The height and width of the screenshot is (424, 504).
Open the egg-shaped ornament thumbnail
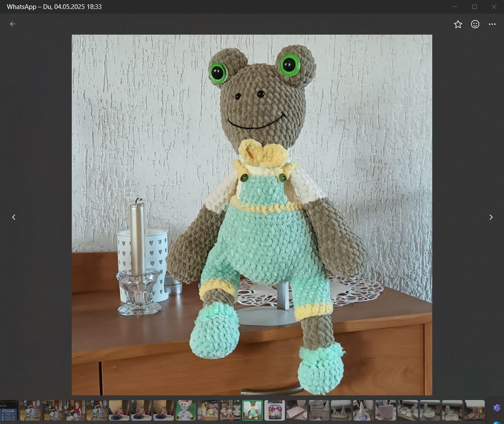coord(319,410)
